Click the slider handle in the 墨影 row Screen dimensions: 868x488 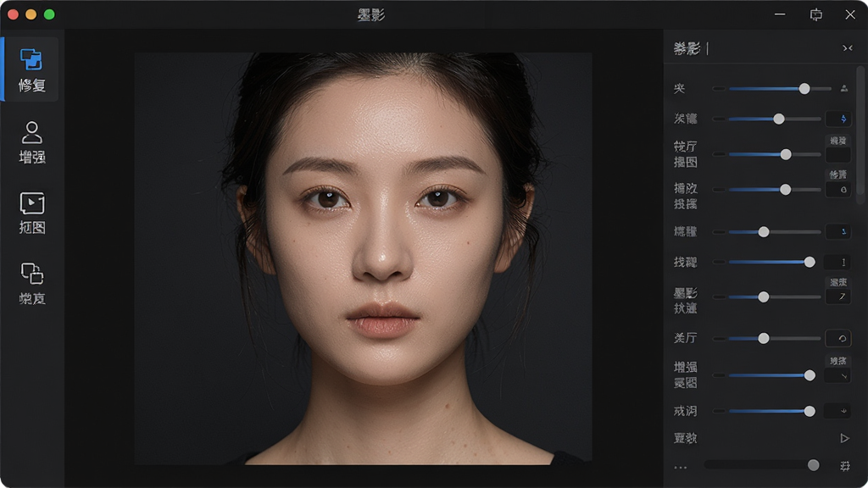pyautogui.click(x=764, y=297)
